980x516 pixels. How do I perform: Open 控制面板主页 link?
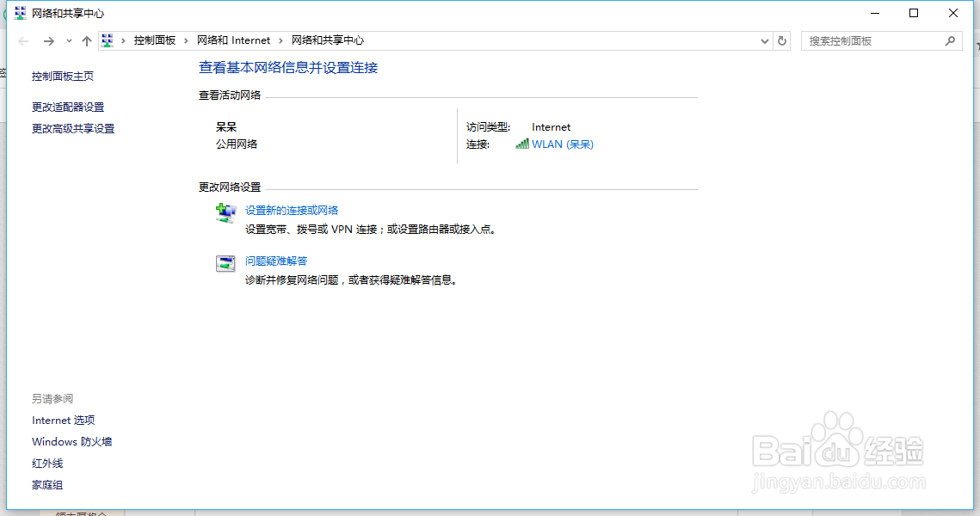point(63,77)
